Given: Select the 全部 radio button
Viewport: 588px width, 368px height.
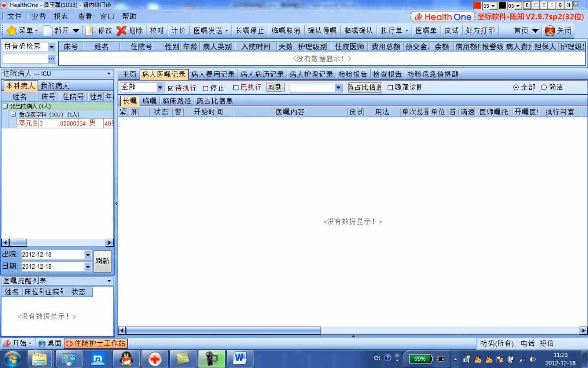Looking at the screenshot, I should [x=516, y=88].
